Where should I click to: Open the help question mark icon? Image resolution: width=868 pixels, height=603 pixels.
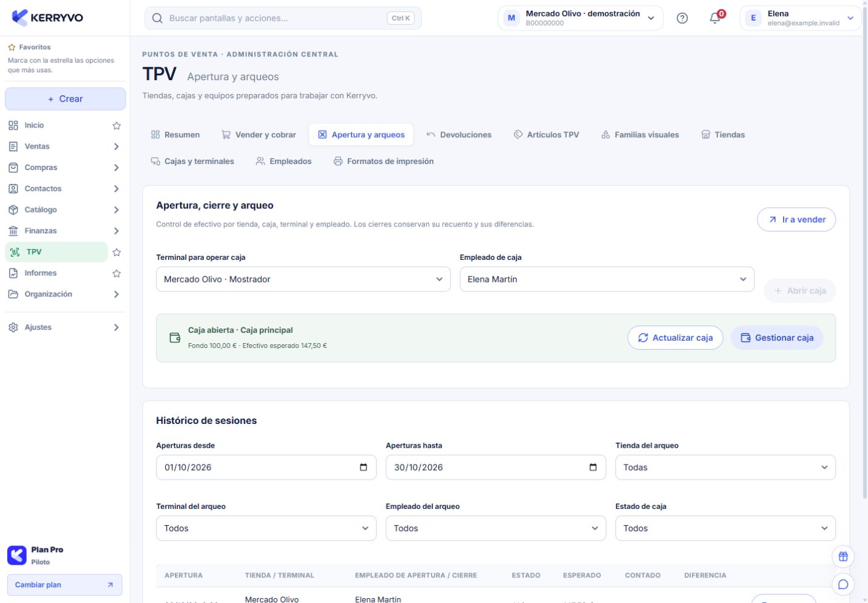point(682,18)
